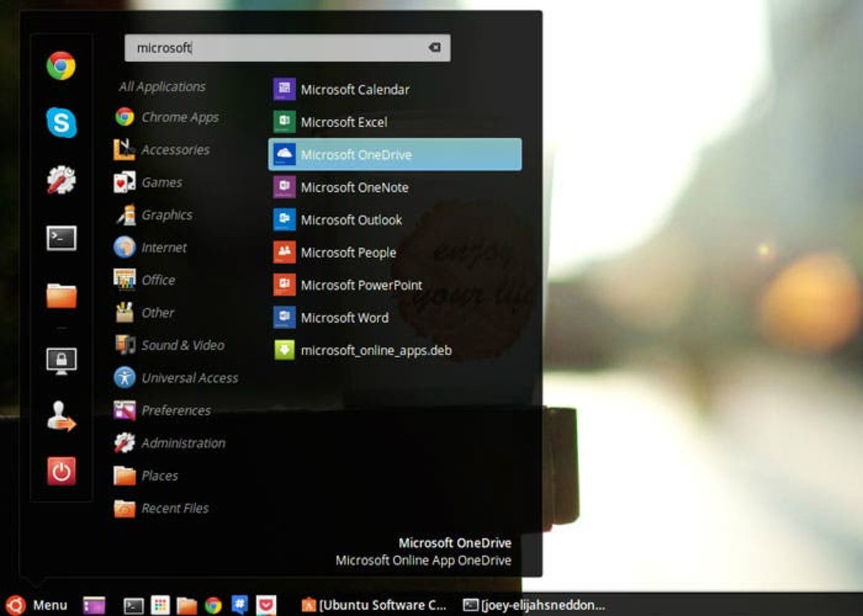Select Administration category text
Viewport: 863px width, 616px height.
click(x=183, y=443)
